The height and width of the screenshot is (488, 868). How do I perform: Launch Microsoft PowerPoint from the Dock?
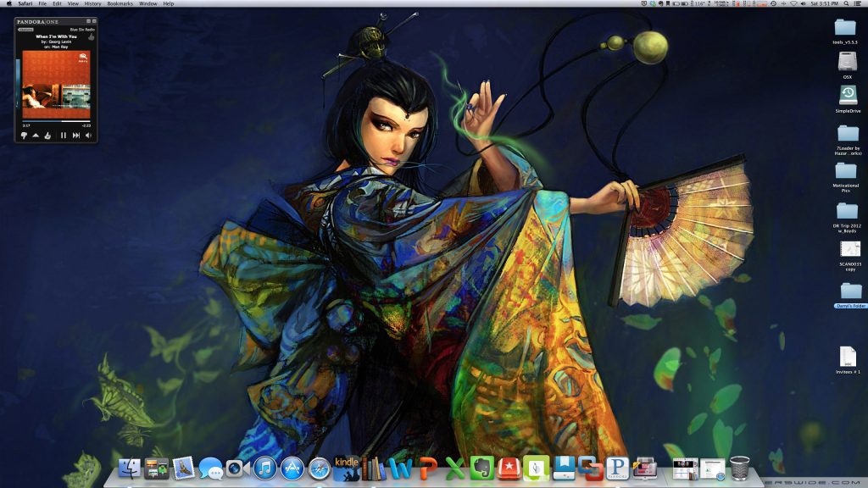(x=428, y=469)
